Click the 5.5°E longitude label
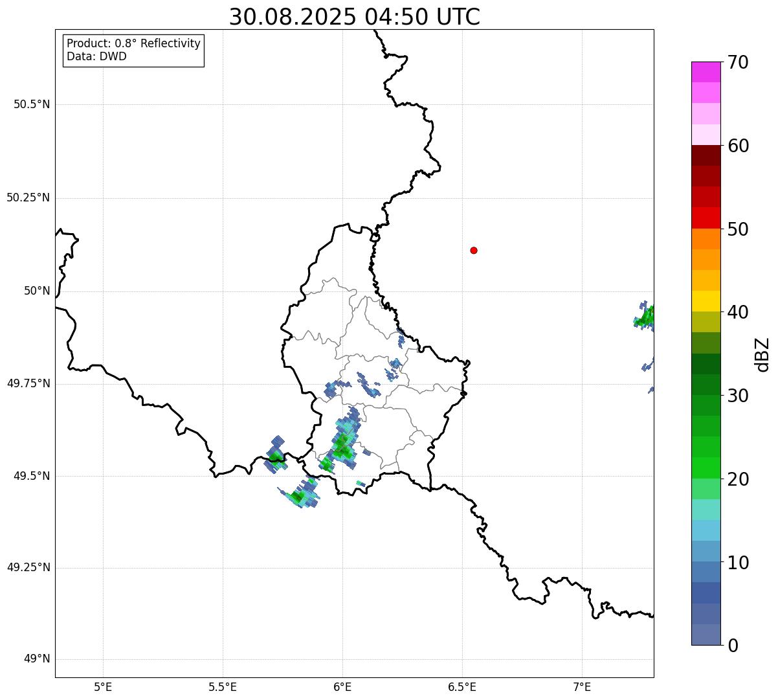 click(223, 687)
